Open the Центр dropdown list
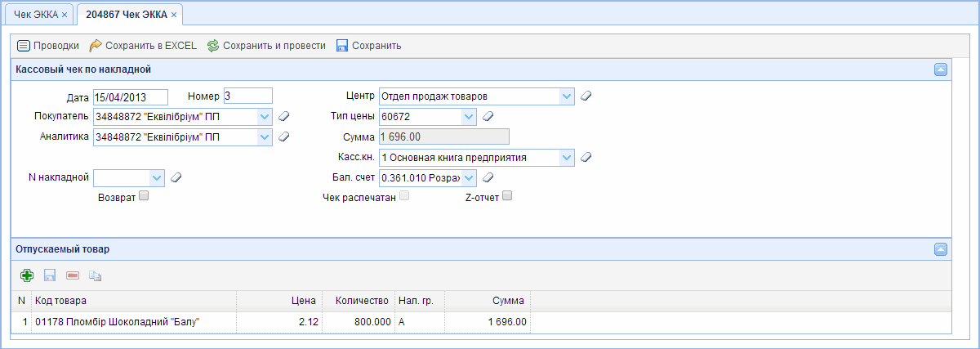980x349 pixels. pos(567,96)
